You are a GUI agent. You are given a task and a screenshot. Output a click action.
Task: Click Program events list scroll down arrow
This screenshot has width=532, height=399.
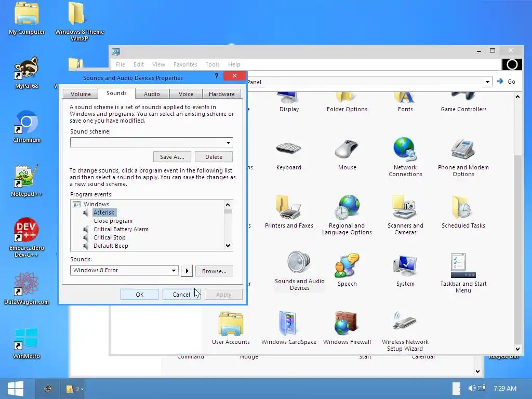point(228,245)
